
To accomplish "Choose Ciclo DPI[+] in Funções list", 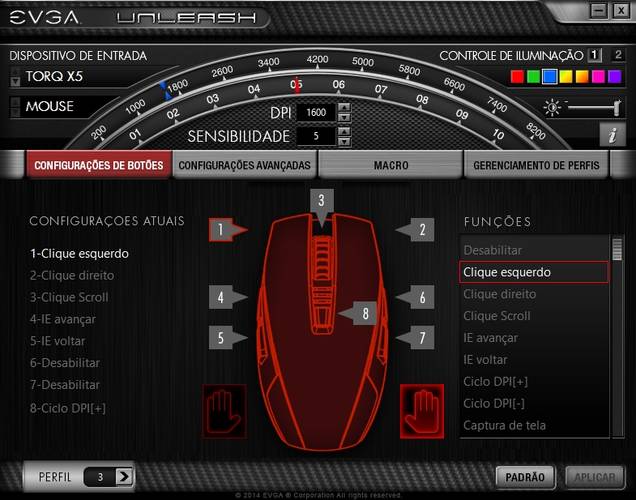I will (x=534, y=382).
